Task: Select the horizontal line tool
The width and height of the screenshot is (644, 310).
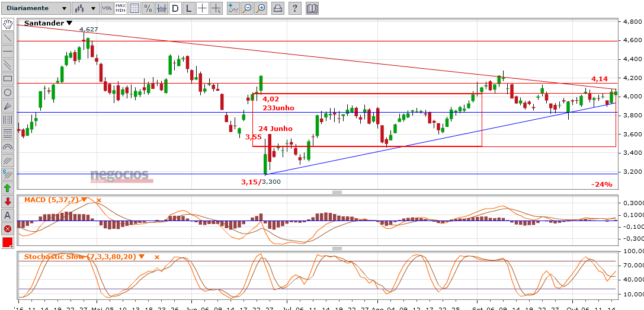Action: point(8,51)
